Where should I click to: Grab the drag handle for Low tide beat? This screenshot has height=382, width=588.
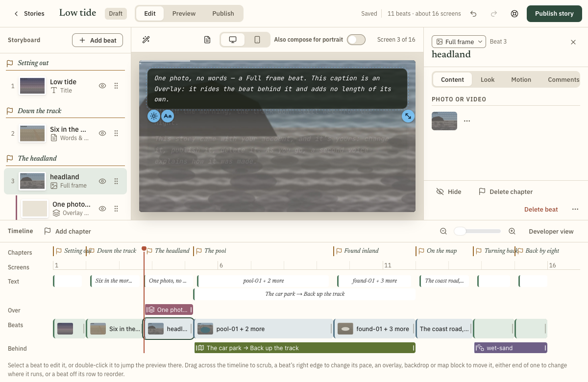pos(116,86)
